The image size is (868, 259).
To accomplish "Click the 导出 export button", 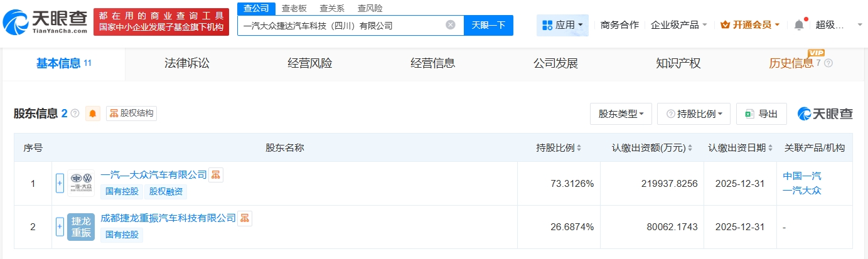I will pos(761,114).
